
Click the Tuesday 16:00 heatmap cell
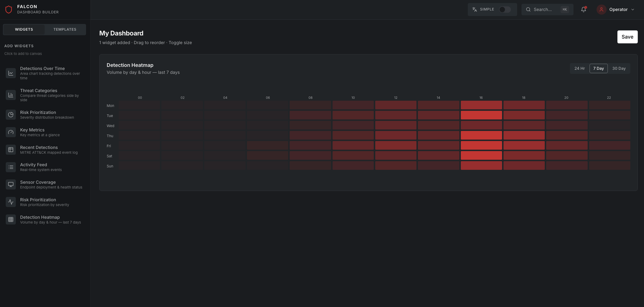coord(481,115)
